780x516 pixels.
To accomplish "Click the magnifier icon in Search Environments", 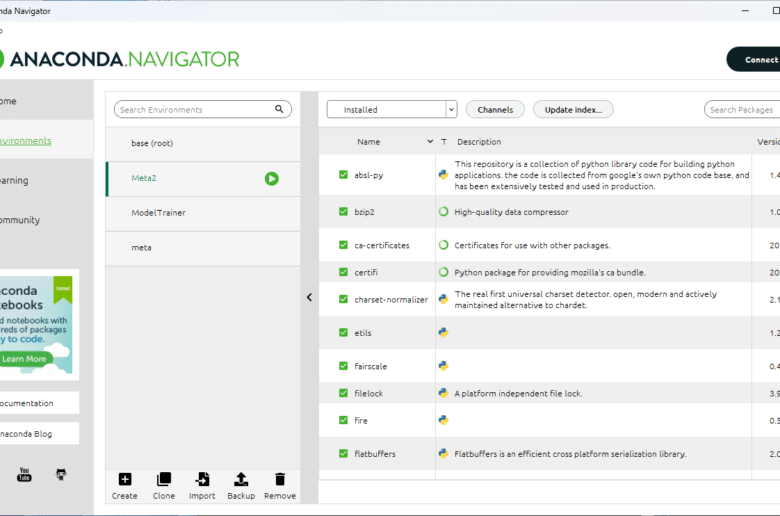I will click(x=279, y=109).
